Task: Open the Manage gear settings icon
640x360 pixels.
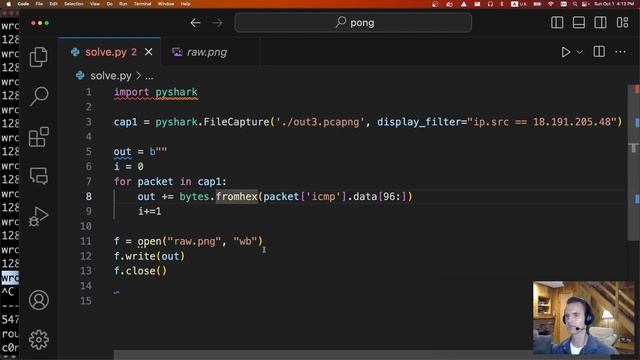Action: coord(39,340)
